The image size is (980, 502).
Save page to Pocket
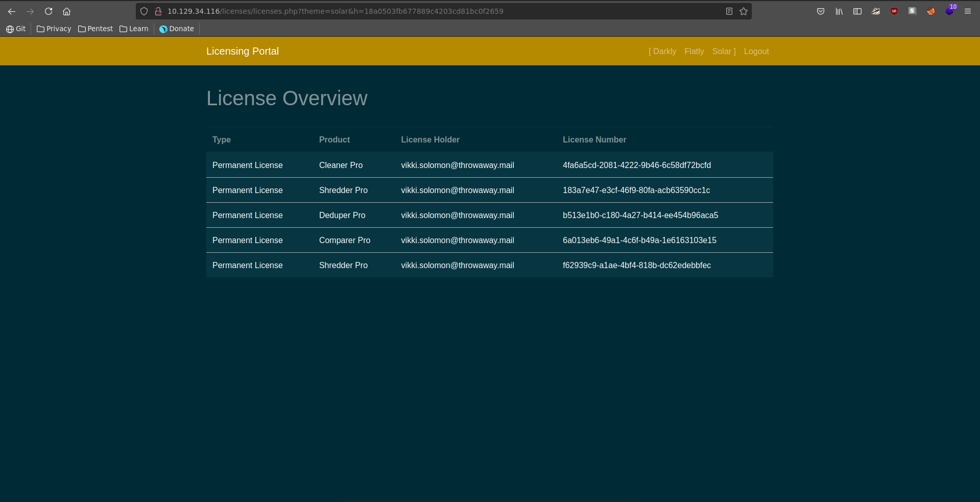coord(821,11)
